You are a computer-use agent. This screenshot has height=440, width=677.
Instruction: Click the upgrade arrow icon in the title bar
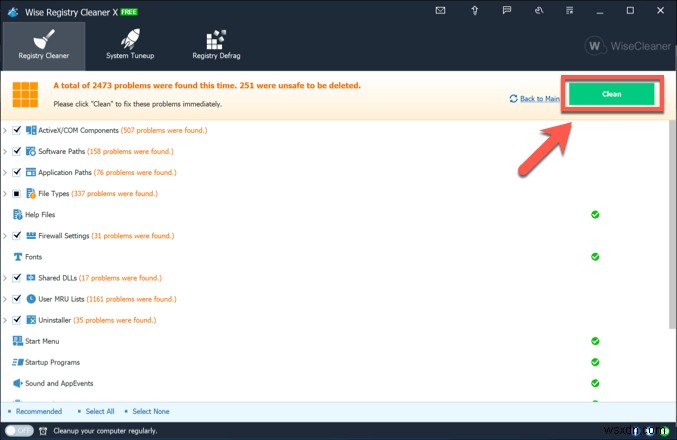click(x=474, y=11)
